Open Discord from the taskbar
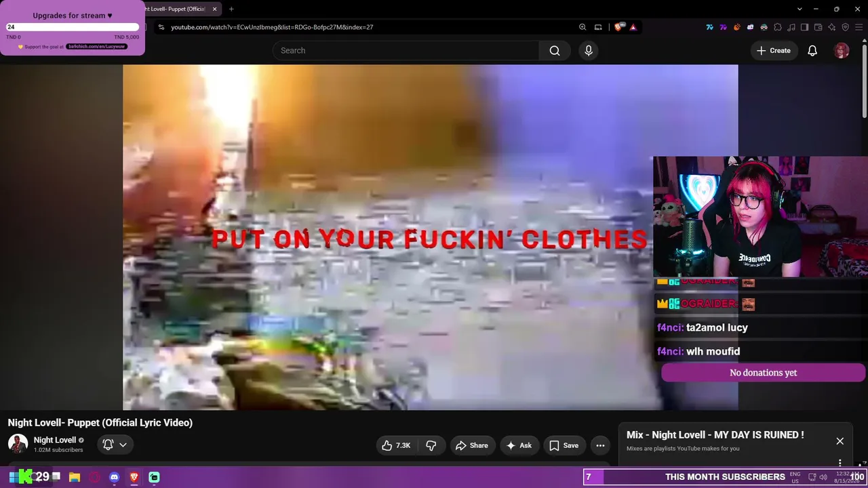 [x=115, y=477]
